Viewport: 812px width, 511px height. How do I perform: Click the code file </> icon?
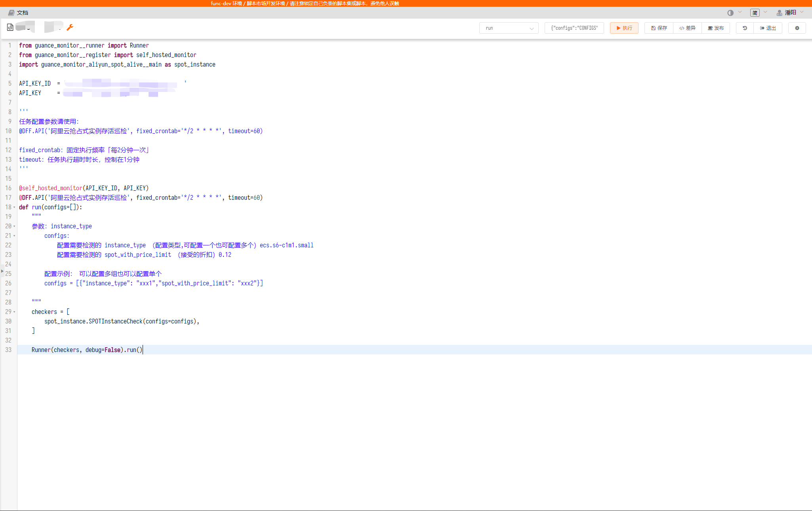pyautogui.click(x=10, y=27)
